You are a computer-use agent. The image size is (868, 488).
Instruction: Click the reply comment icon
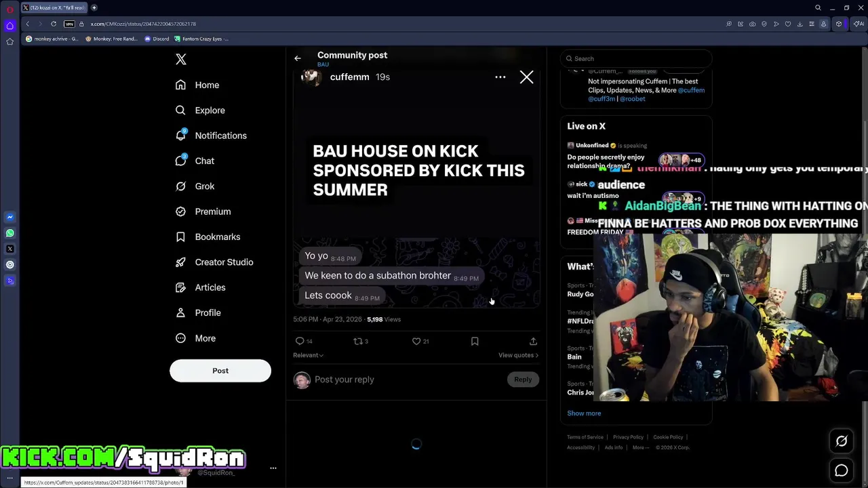300,341
